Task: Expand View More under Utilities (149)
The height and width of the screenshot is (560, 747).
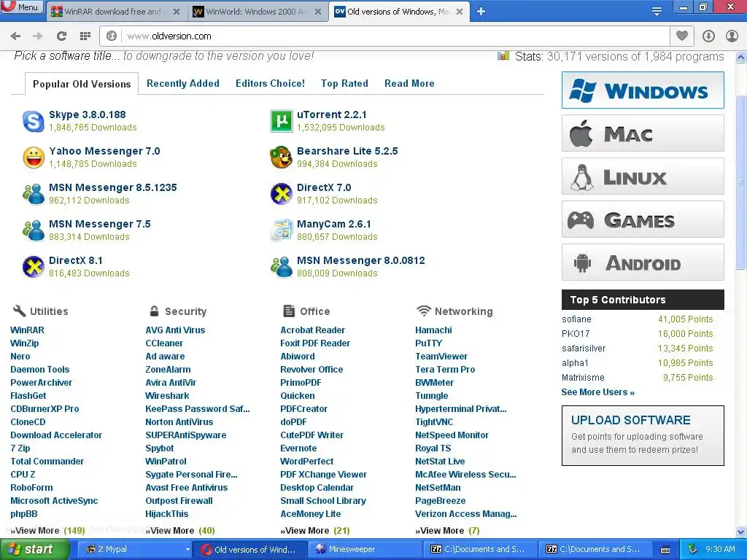Action: pyautogui.click(x=47, y=531)
